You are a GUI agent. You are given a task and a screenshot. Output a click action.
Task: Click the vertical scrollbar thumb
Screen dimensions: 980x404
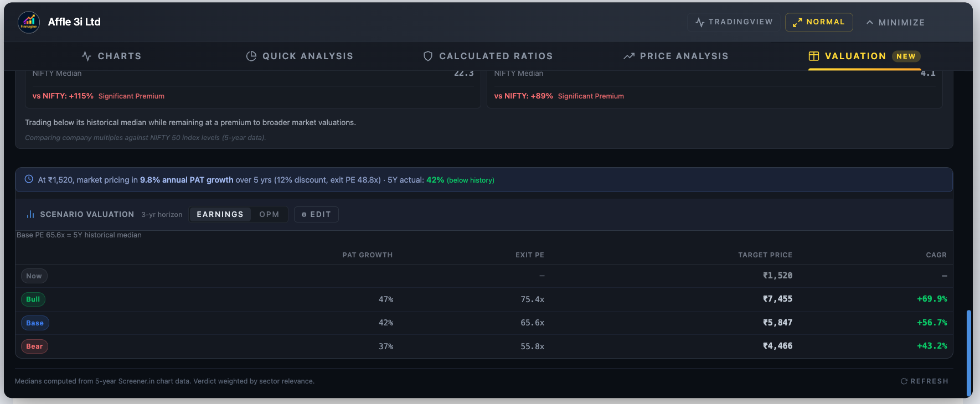tap(969, 353)
